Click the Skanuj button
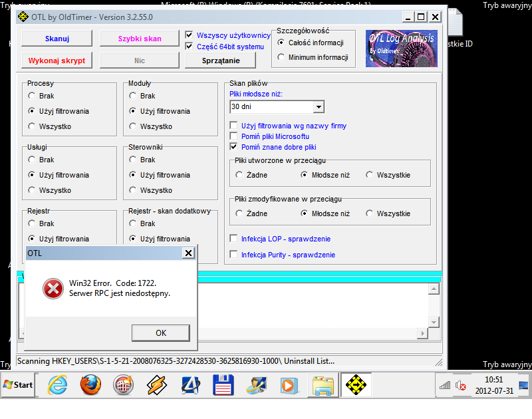This screenshot has width=532, height=419. [57, 39]
